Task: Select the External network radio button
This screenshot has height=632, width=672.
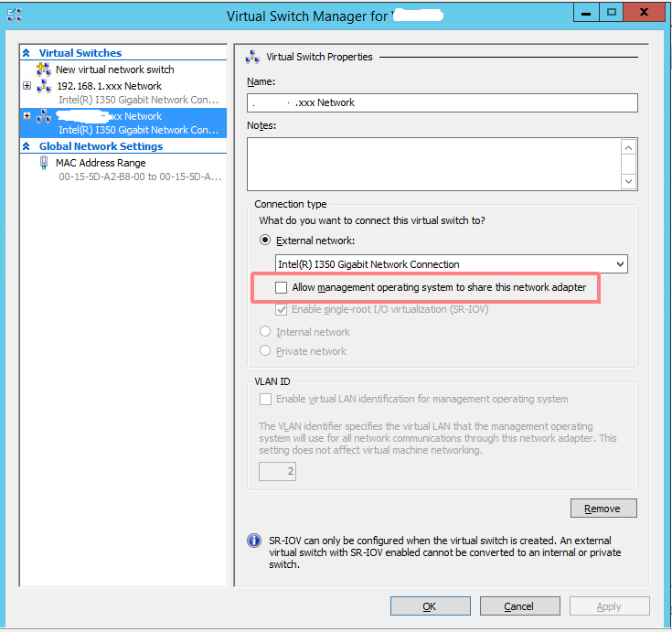Action: point(265,241)
